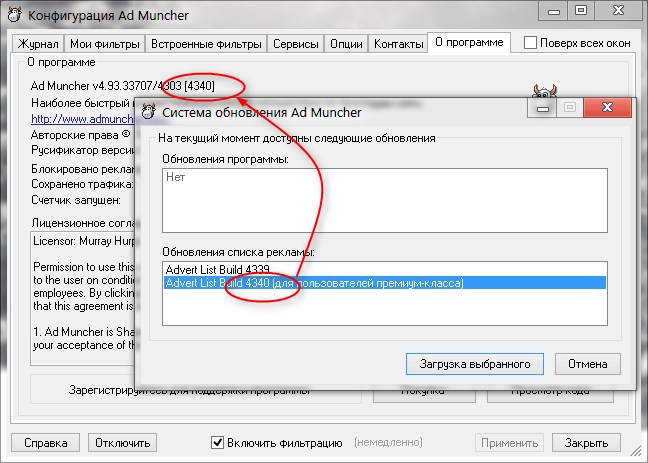Click the Система обновления dialog title icon
Image resolution: width=648 pixels, height=463 pixels.
point(149,112)
